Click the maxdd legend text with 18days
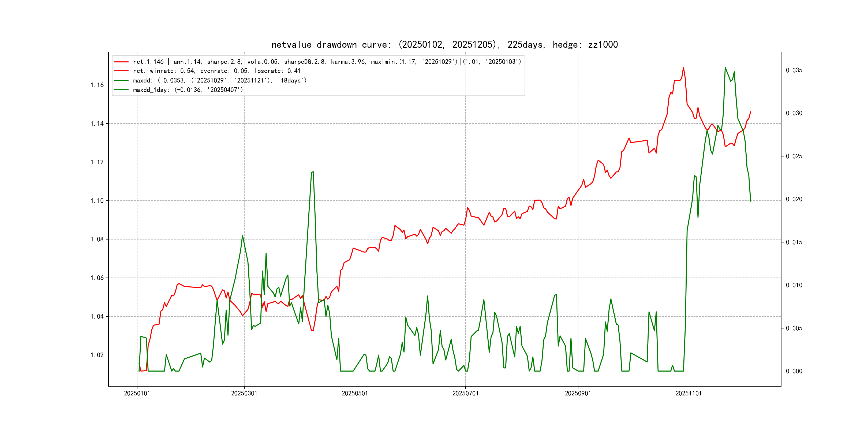The height and width of the screenshot is (434, 868). click(x=220, y=81)
